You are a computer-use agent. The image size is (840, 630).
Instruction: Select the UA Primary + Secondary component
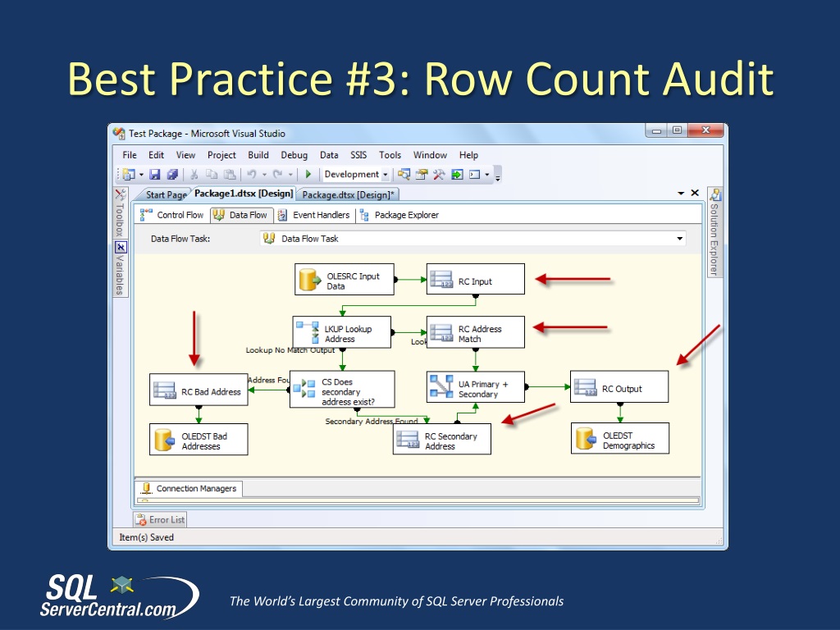[476, 387]
